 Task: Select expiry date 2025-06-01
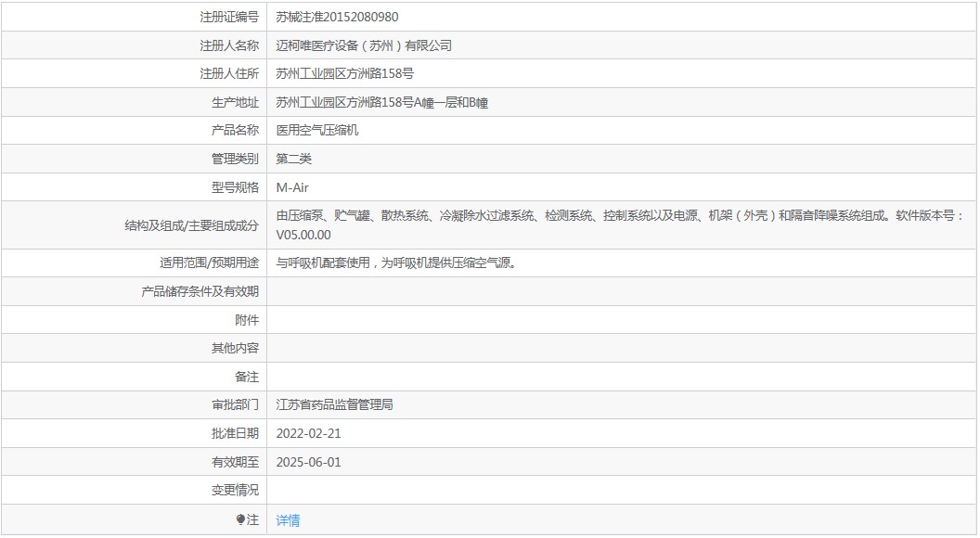(x=309, y=462)
